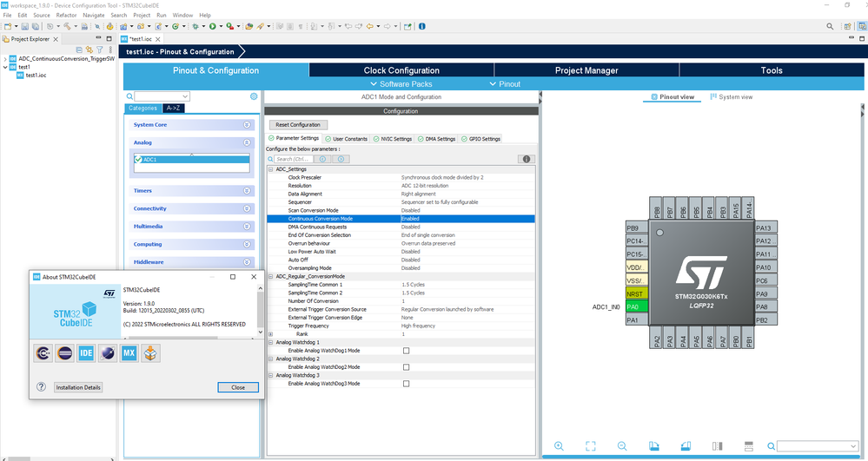Open the DMA Settings tab

click(437, 139)
